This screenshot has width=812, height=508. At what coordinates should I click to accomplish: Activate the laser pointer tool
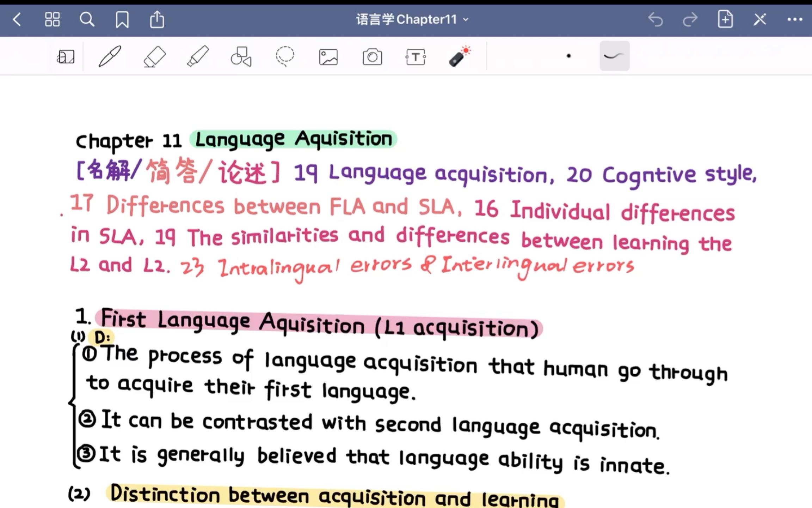tap(460, 56)
